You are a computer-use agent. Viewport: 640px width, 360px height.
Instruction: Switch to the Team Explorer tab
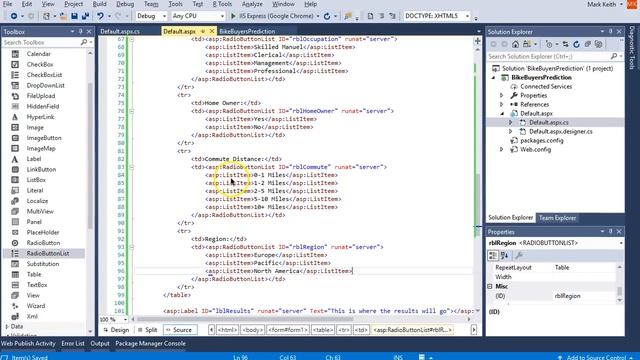coord(557,218)
